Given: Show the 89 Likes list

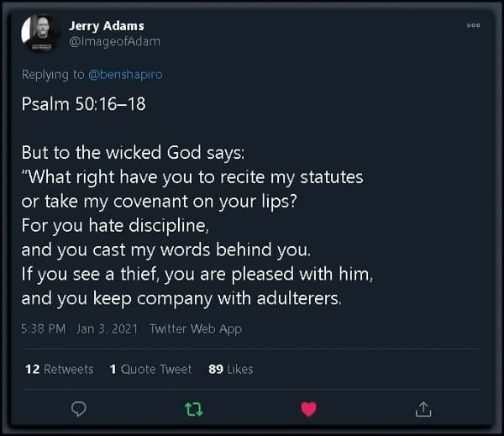Looking at the screenshot, I should pyautogui.click(x=231, y=369).
